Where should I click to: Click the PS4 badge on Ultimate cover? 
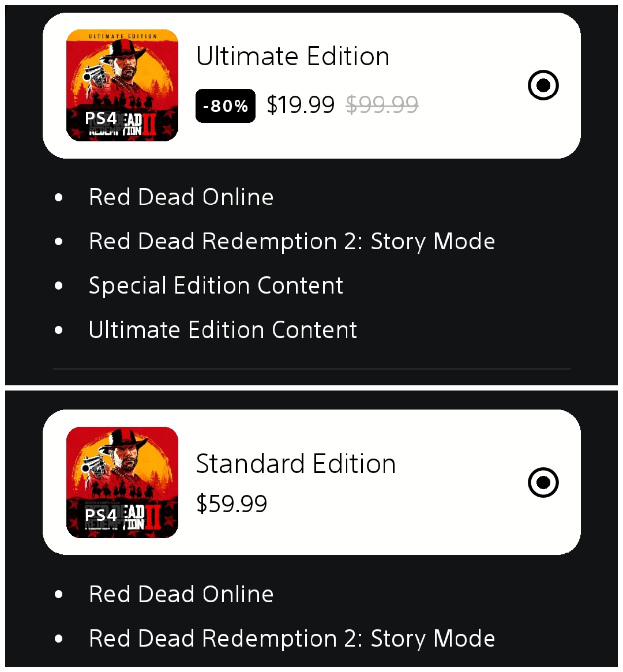pyautogui.click(x=101, y=118)
